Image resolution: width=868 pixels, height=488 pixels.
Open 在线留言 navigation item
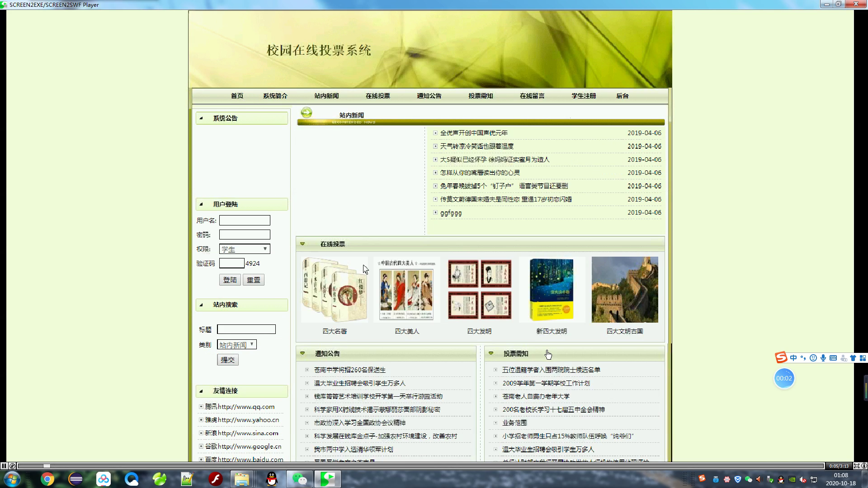[x=532, y=96]
